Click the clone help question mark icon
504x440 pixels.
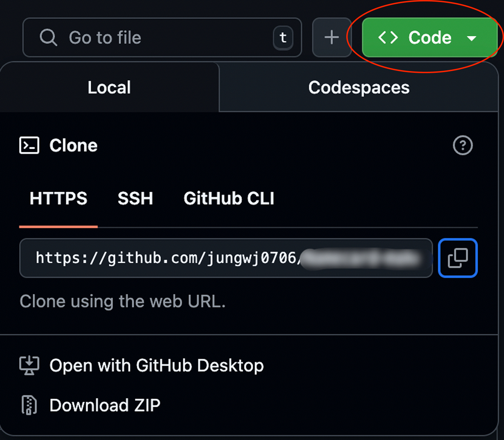tap(463, 145)
